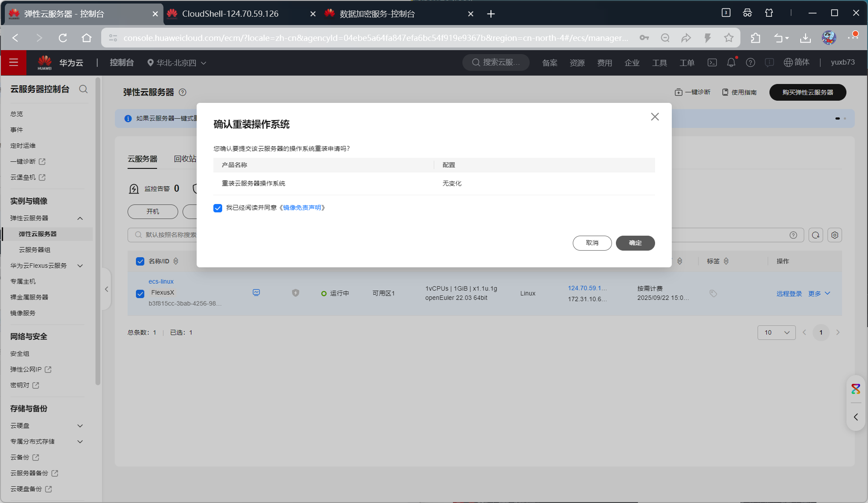Click the tag icon in server row
This screenshot has width=868, height=503.
point(713,293)
